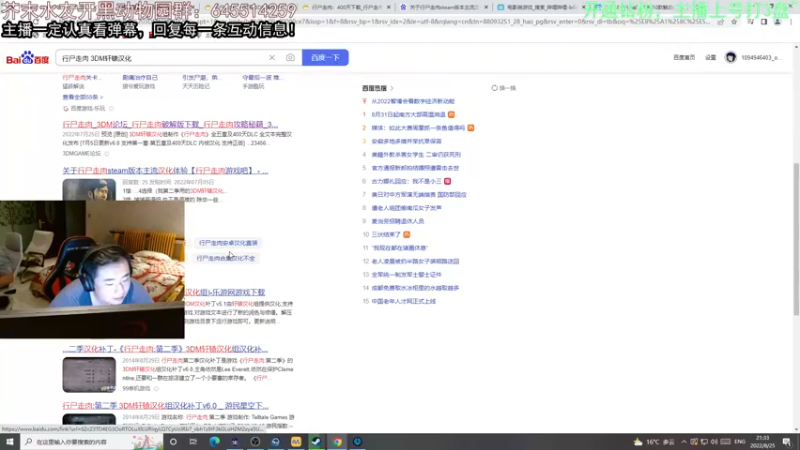Click the Windows taskbar search box

92,442
